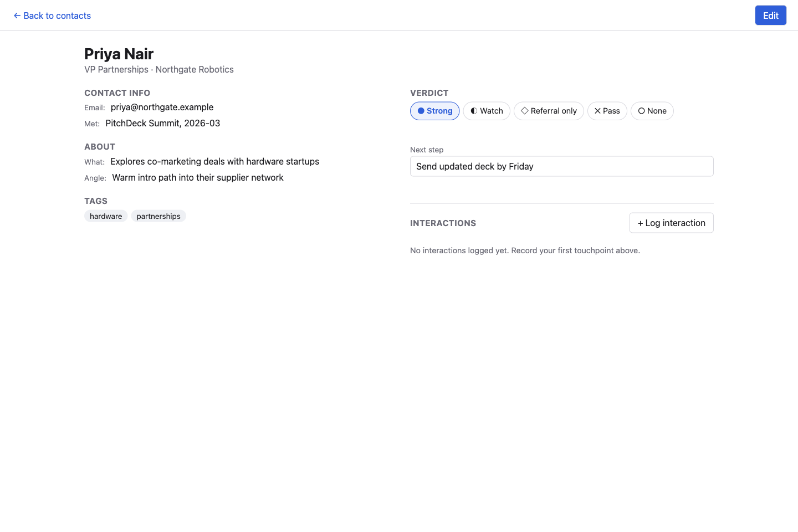
Task: Open the Log interaction dialog
Action: tap(671, 223)
